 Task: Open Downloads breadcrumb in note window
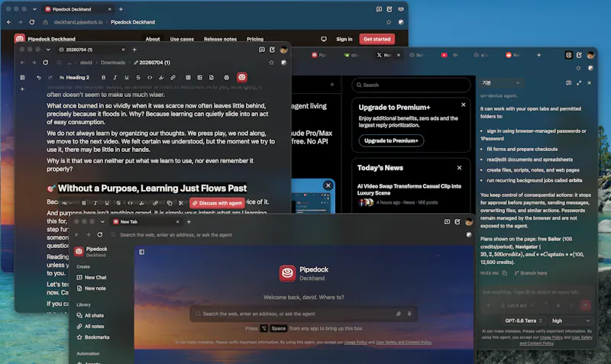(113, 63)
